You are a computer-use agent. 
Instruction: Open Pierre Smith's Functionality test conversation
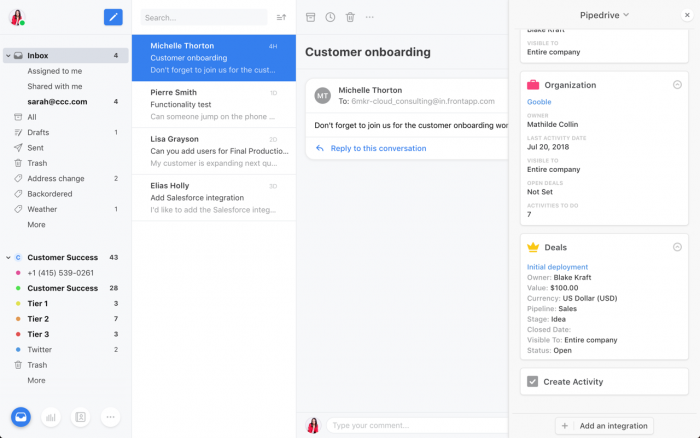pyautogui.click(x=214, y=104)
